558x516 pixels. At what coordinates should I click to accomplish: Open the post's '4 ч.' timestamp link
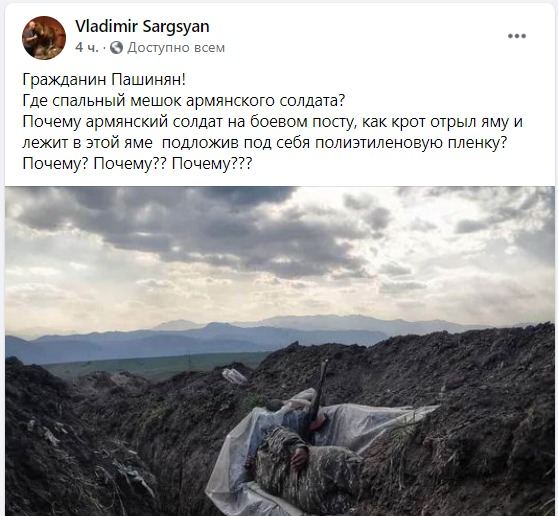click(86, 47)
